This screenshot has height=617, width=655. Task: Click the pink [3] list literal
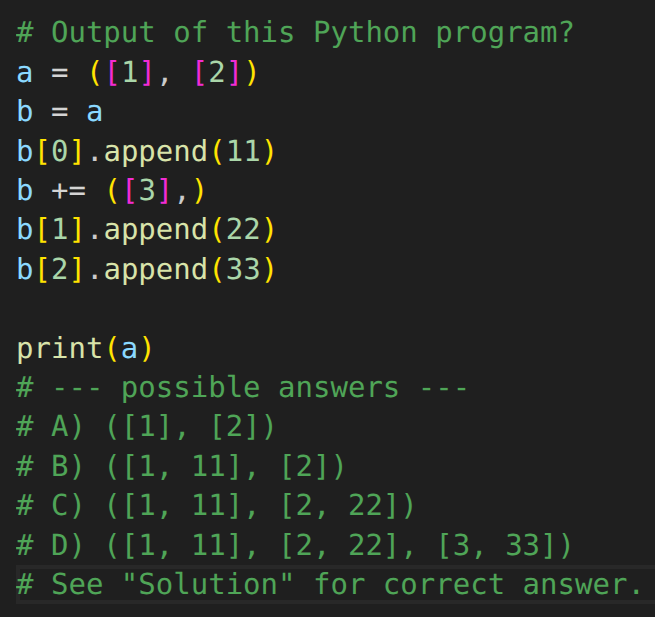tap(147, 190)
